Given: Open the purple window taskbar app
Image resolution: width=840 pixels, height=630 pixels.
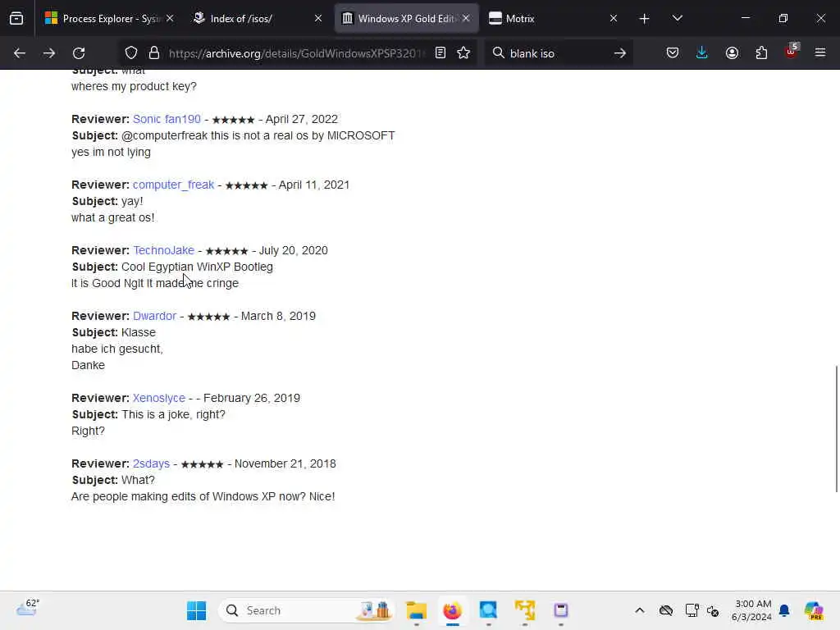Looking at the screenshot, I should [x=561, y=610].
